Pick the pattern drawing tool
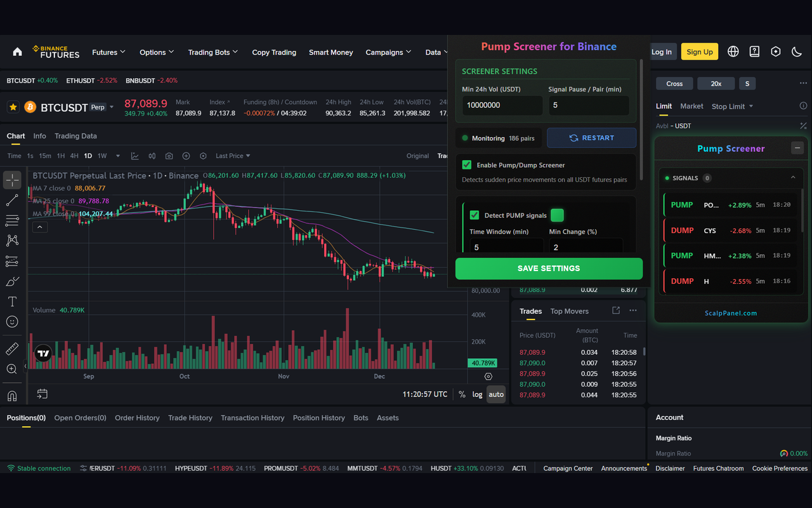Screen dimensions: 812x508 [12, 241]
